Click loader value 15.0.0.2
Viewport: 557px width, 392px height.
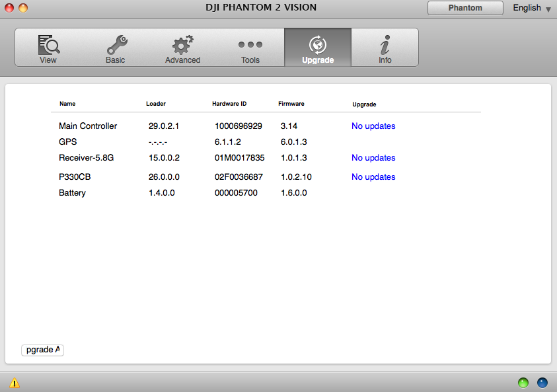coord(164,158)
